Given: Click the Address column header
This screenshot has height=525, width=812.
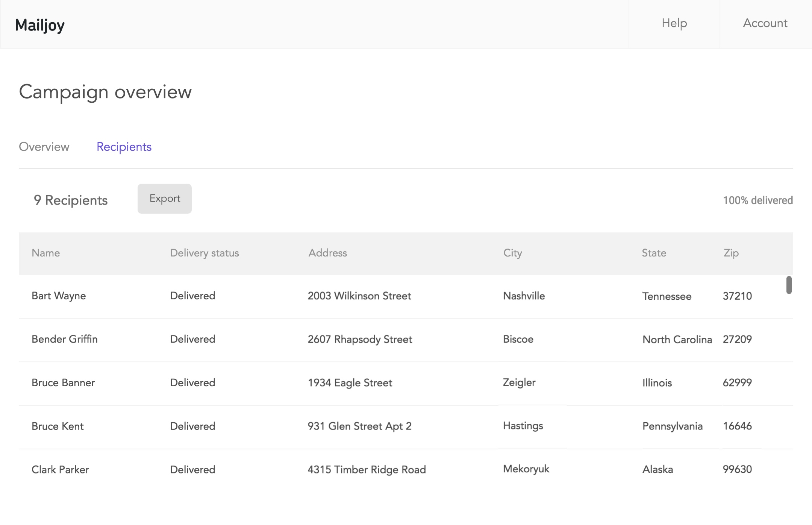Looking at the screenshot, I should [x=327, y=253].
